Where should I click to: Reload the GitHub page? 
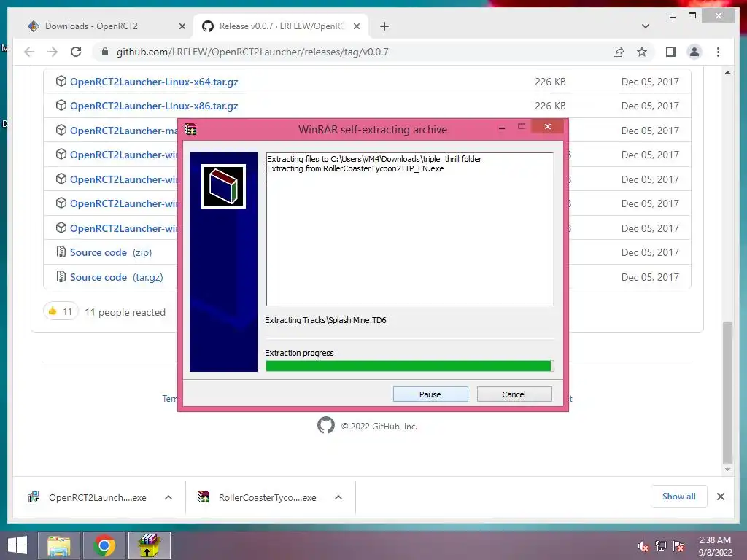click(76, 52)
